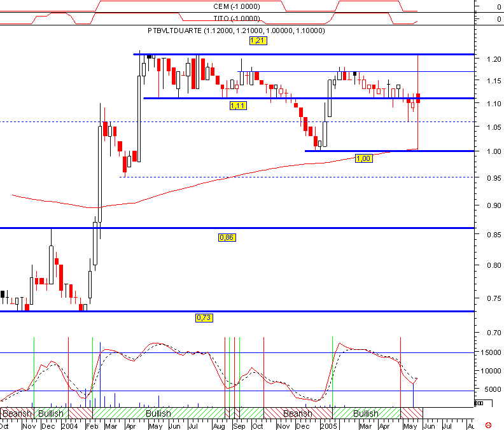Click the 2005 year label on the time axis

point(328,426)
